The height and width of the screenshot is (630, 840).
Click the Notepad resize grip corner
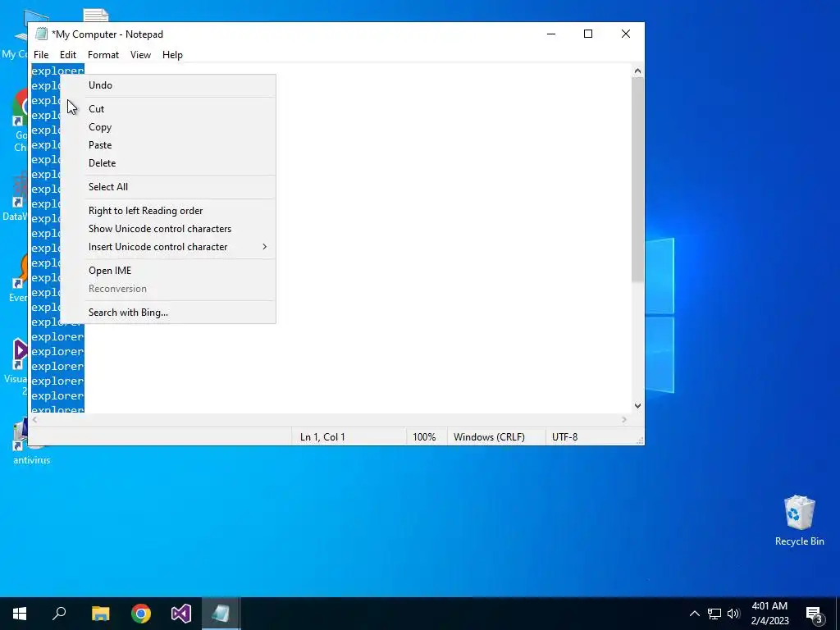(x=640, y=441)
